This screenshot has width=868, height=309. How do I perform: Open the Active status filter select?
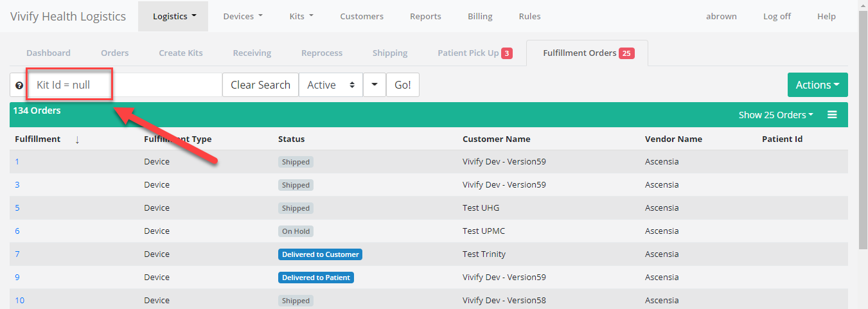click(330, 85)
